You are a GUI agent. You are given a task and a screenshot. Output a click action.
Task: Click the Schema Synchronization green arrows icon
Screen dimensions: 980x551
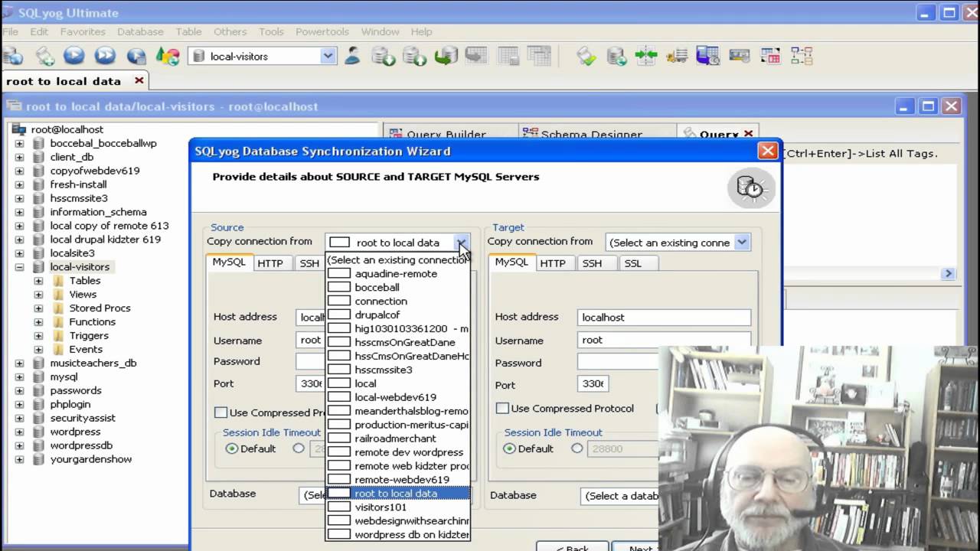point(646,56)
